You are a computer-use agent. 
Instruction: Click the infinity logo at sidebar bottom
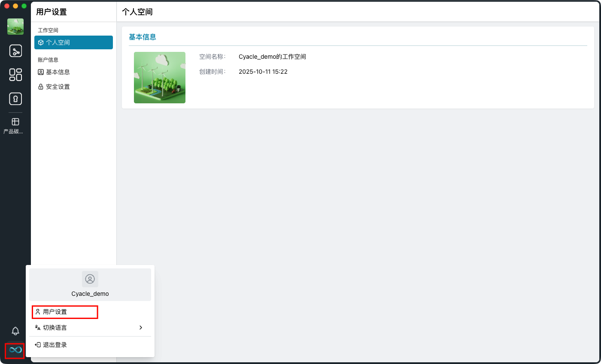point(14,351)
